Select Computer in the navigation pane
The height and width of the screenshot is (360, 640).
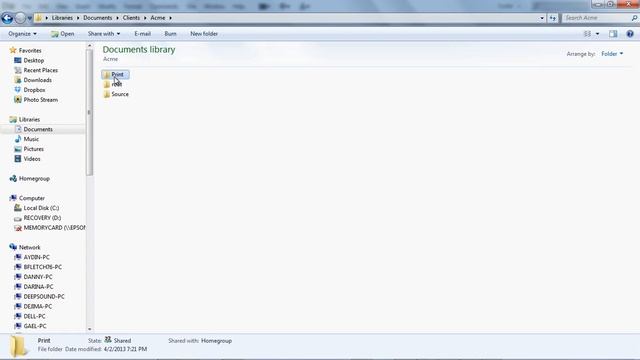27,198
